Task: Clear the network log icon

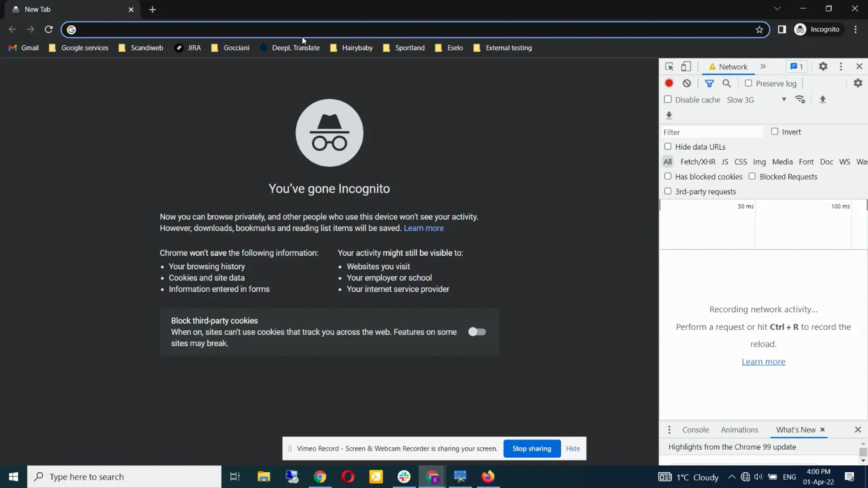Action: pos(686,84)
